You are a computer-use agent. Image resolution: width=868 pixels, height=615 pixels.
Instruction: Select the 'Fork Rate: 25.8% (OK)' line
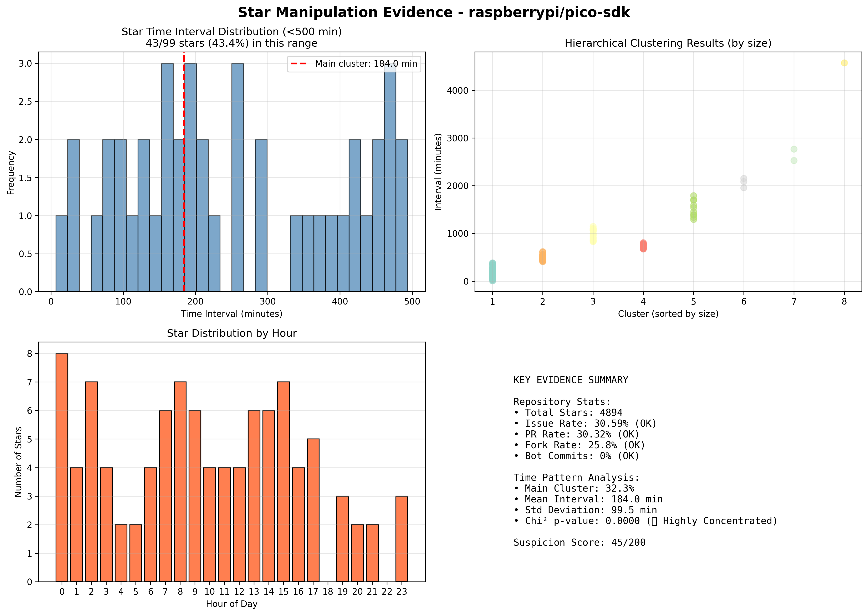point(579,445)
